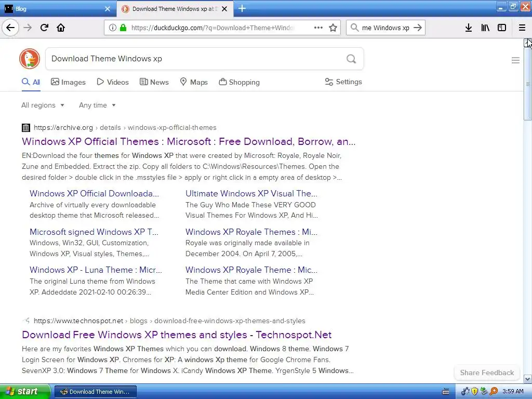Viewport: 532px width, 399px height.
Task: Click the green tray icon beside the shield
Action: pos(484,391)
